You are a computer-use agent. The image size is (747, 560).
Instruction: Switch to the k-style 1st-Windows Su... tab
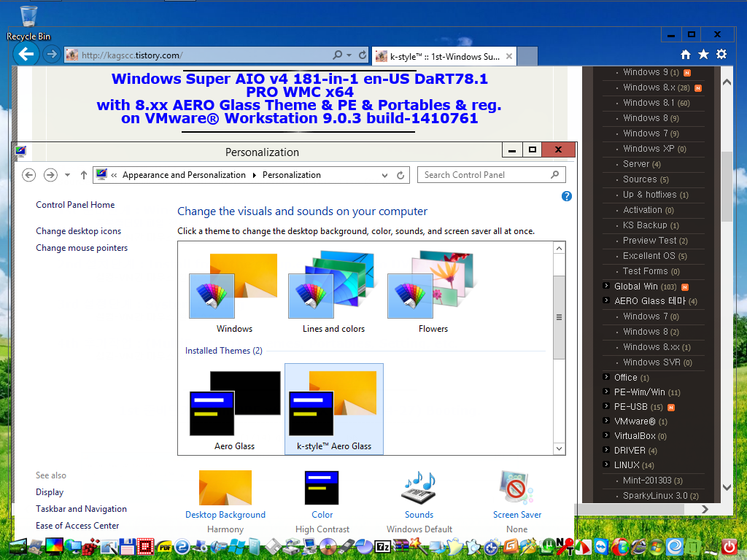click(444, 57)
